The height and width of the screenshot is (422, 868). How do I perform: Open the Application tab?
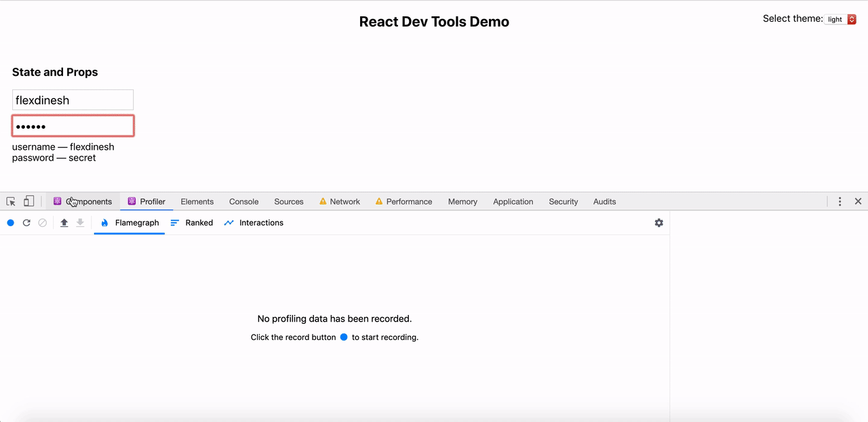[x=513, y=201]
